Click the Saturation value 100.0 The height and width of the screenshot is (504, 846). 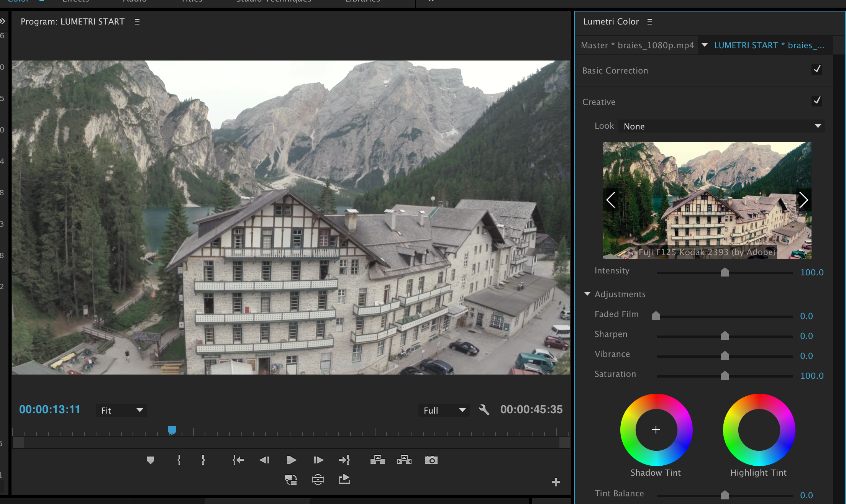(812, 376)
